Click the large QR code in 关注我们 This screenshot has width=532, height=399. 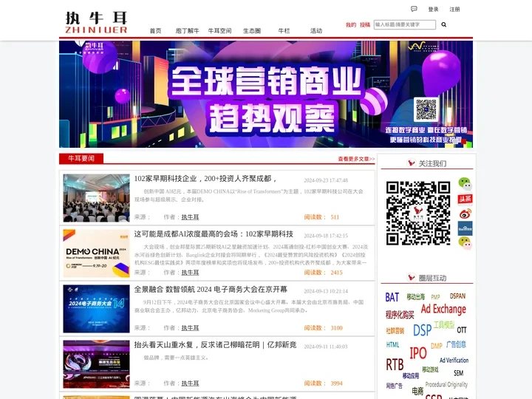(418, 213)
